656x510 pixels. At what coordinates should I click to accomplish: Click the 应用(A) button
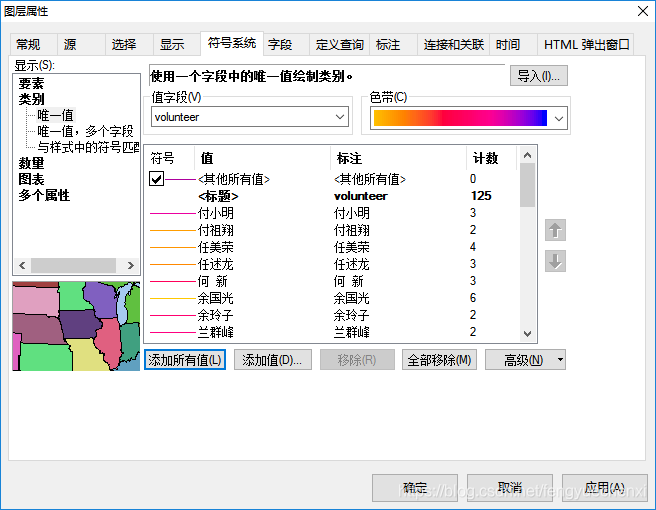[605, 488]
